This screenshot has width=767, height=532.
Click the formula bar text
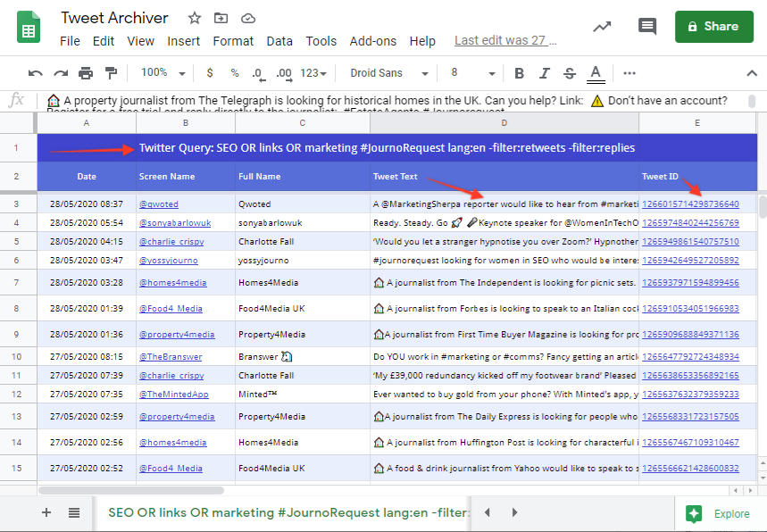(396, 101)
